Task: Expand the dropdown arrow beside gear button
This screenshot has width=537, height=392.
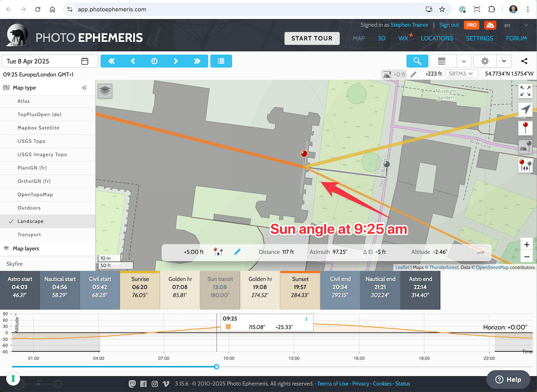Action: 504,61
